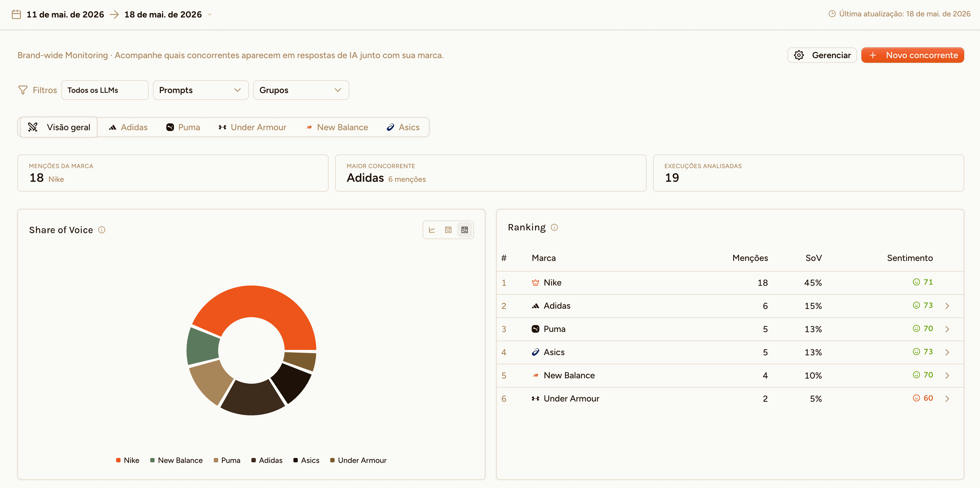The image size is (980, 488).
Task: Click the Novo concorrente button
Action: click(912, 55)
